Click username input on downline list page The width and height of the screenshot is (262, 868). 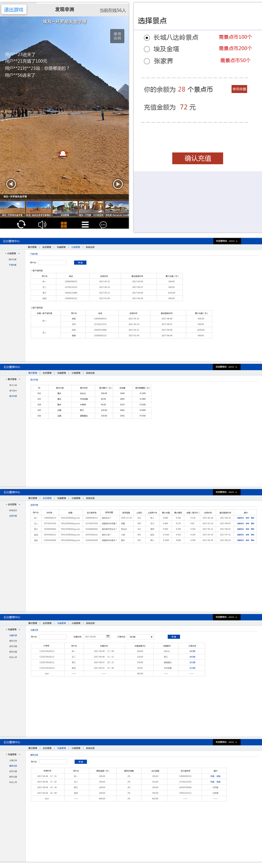point(52,262)
